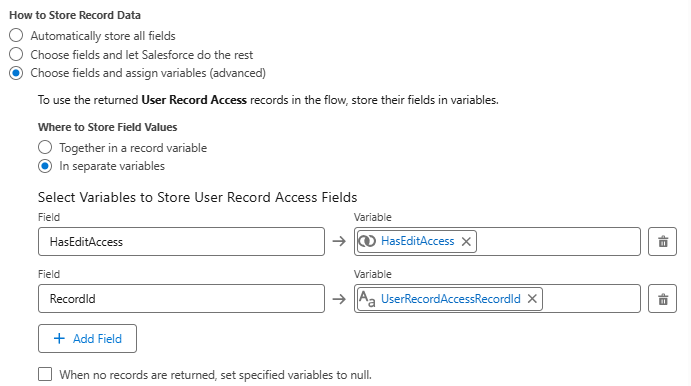Choose In separate variables option
The height and width of the screenshot is (386, 691).
click(45, 166)
